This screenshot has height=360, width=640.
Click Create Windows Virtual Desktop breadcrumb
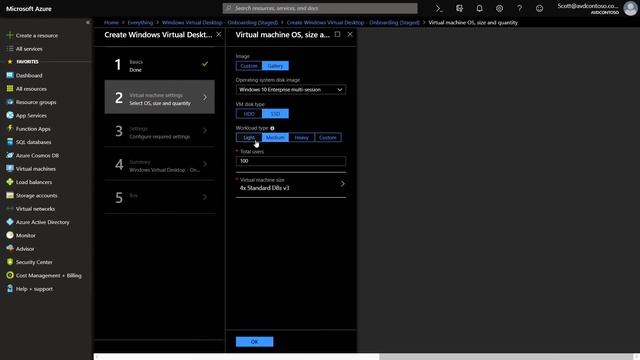(x=353, y=22)
